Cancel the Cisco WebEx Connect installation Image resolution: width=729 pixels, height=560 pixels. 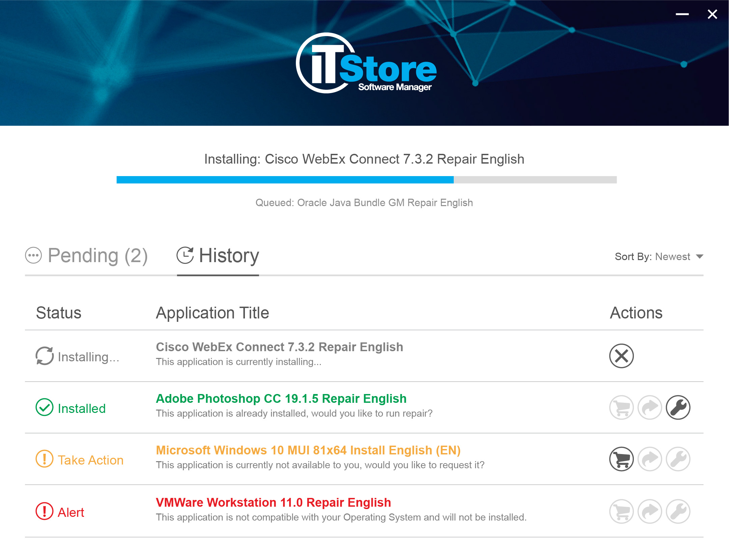622,356
